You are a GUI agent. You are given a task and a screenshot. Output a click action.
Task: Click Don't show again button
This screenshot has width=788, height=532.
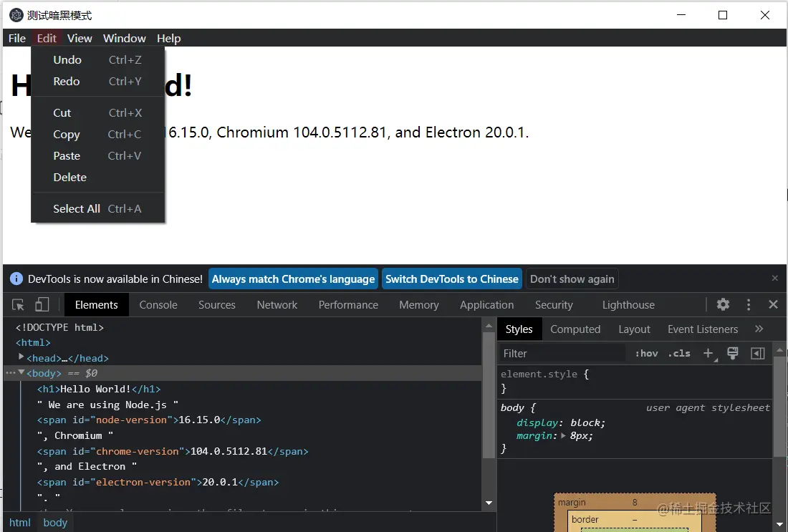coord(572,279)
